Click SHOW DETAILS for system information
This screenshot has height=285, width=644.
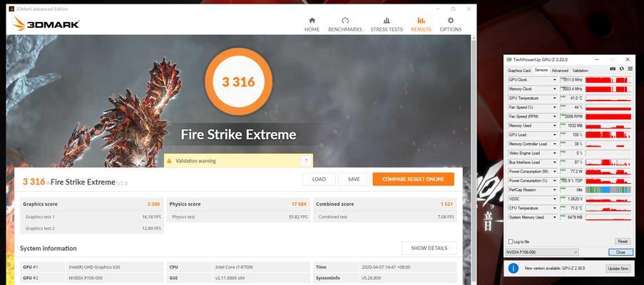[x=429, y=248]
